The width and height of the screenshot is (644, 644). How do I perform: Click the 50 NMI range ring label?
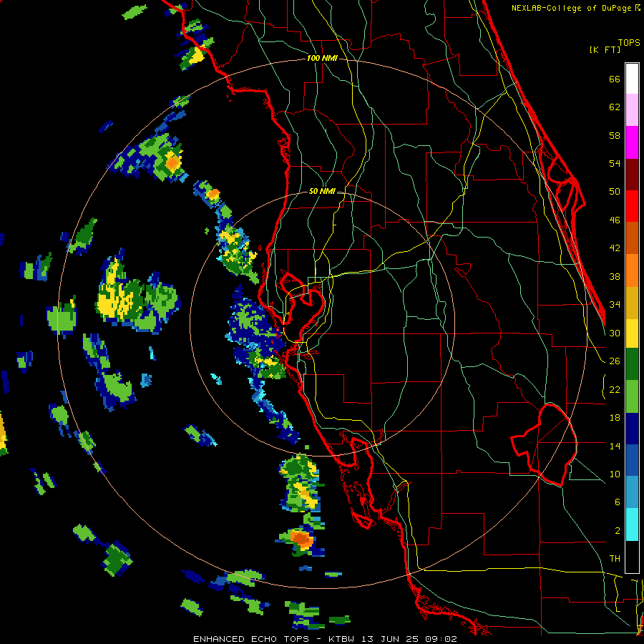click(x=322, y=191)
